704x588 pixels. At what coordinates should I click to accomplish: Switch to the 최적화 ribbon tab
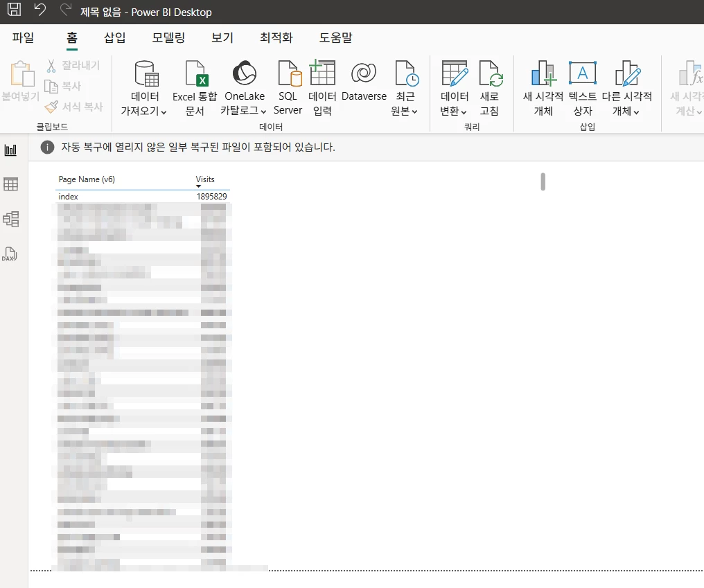(x=276, y=37)
